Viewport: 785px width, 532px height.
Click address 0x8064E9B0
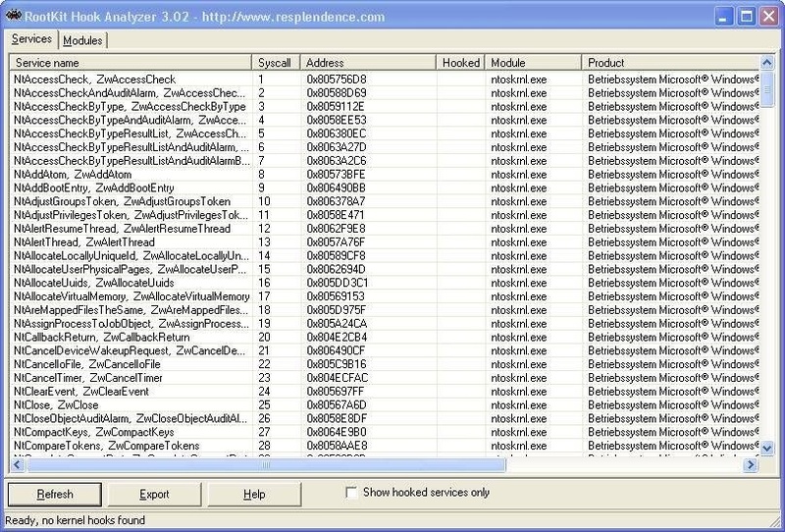337,432
